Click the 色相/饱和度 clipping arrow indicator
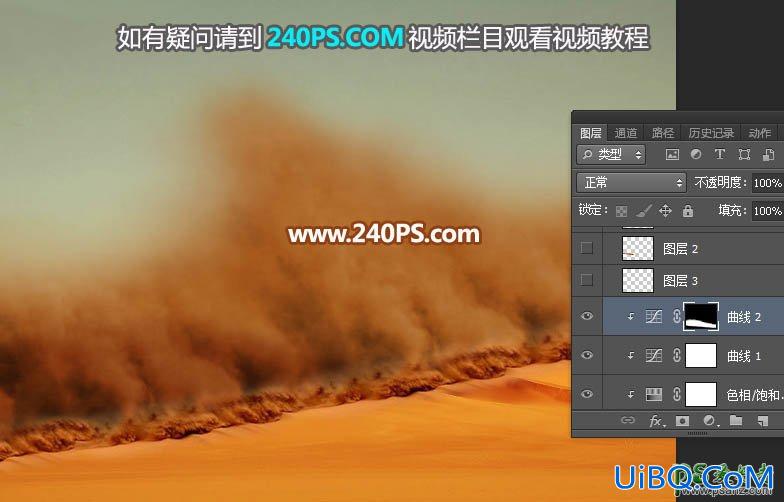 (x=631, y=395)
